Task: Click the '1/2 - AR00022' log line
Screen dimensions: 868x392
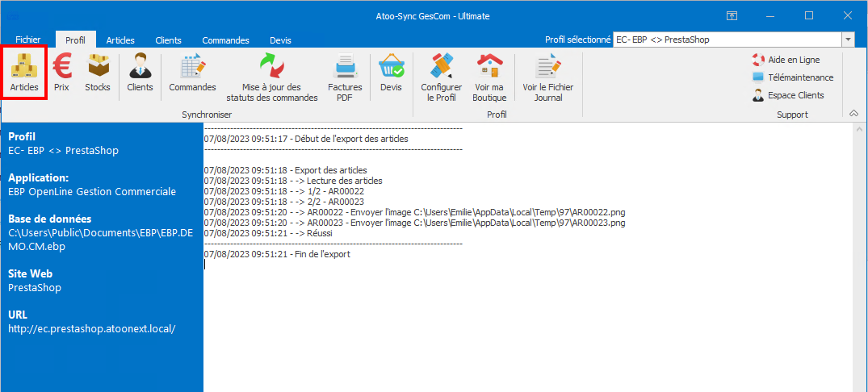Action: [284, 191]
